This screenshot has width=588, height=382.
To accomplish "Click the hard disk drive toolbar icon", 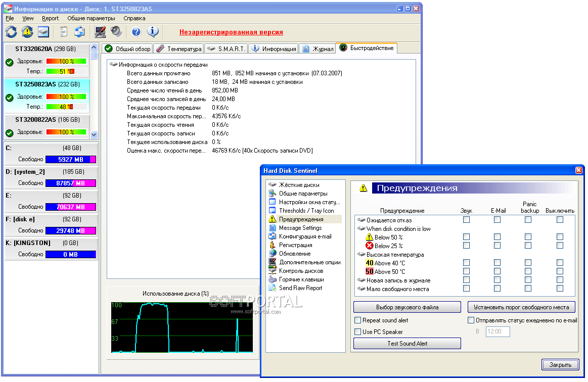I will coord(43,32).
